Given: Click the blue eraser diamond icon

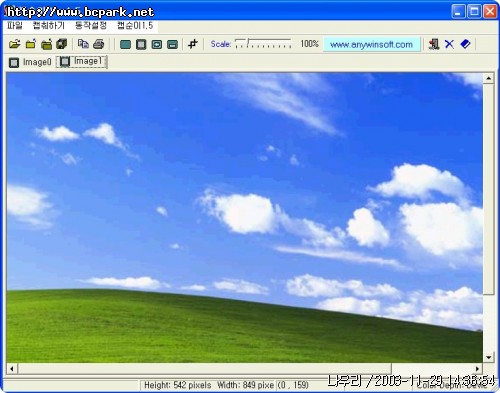Looking at the screenshot, I should (x=465, y=44).
